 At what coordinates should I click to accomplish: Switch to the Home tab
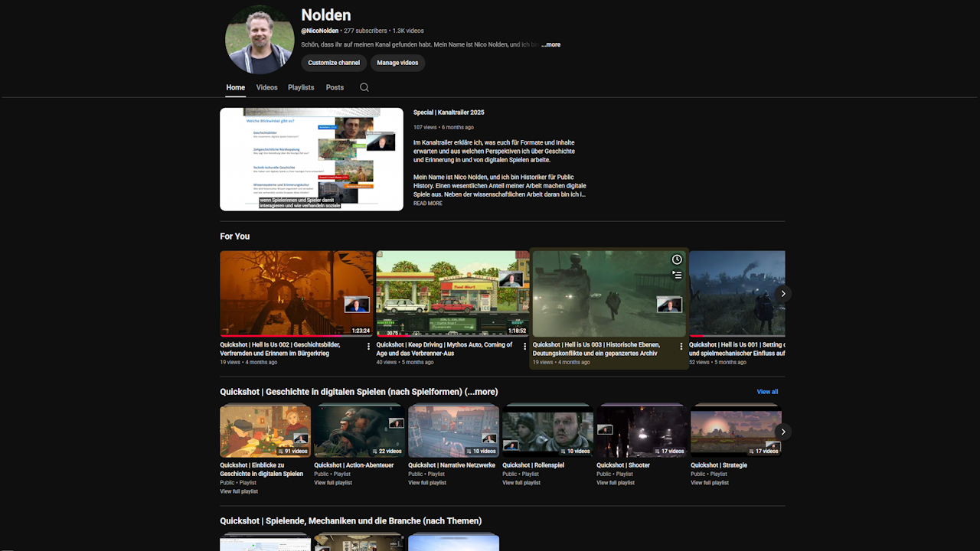coord(236,87)
